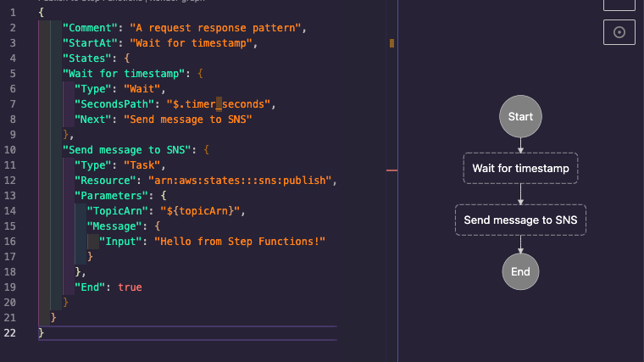Viewport: 644px width, 362px height.
Task: Click the "TopicArn" key
Action: pyautogui.click(x=118, y=211)
